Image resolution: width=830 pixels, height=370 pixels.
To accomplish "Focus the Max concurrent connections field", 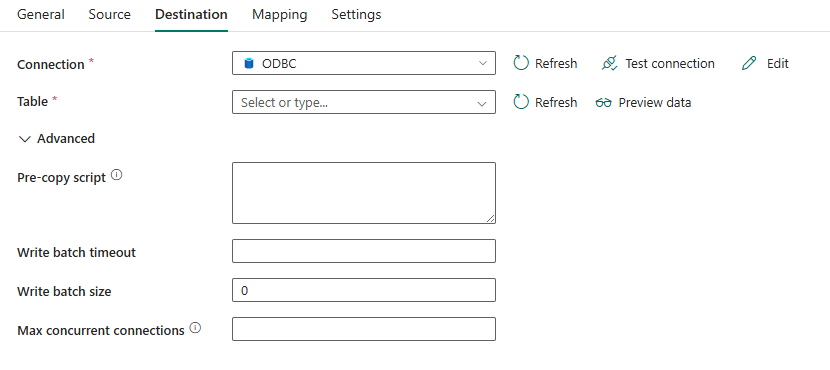I will [364, 329].
